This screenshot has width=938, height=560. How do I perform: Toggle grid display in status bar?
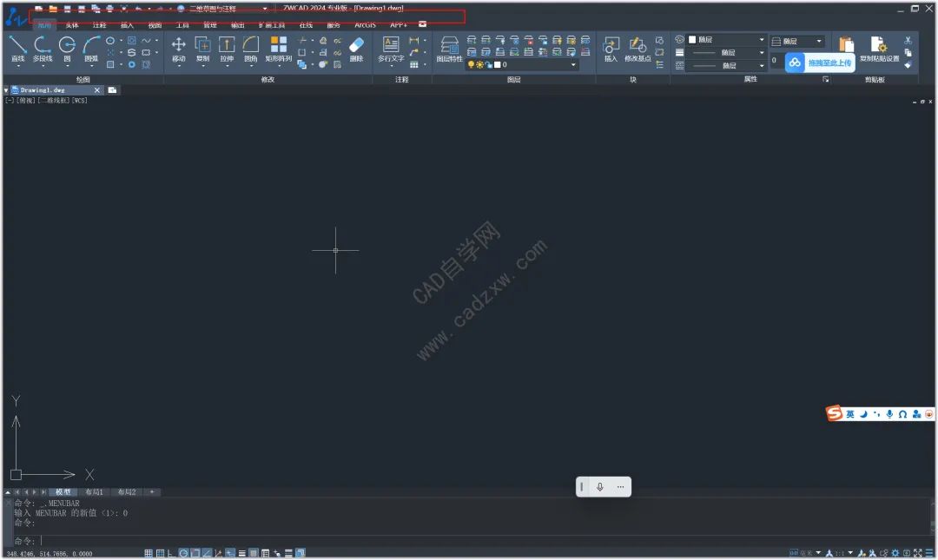(149, 553)
